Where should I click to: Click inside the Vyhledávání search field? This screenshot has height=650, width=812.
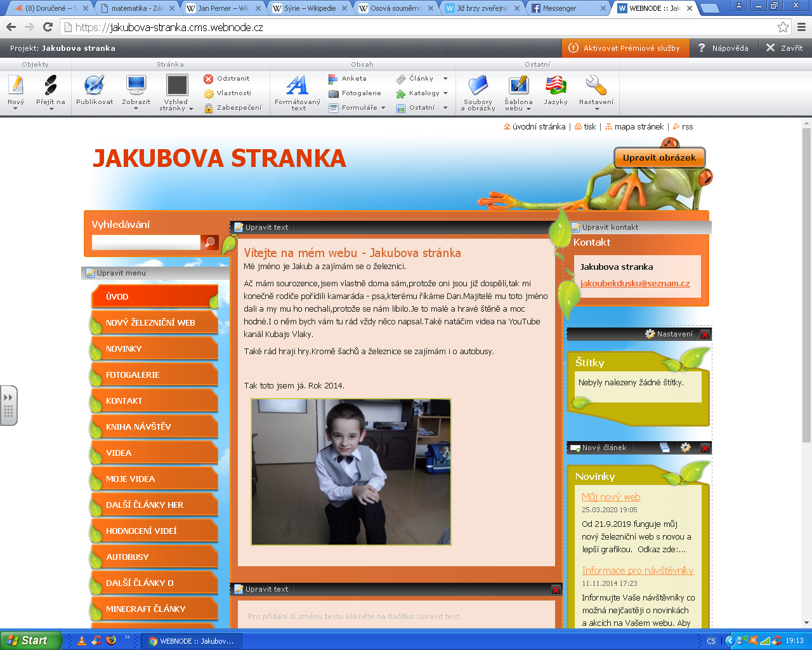click(146, 242)
